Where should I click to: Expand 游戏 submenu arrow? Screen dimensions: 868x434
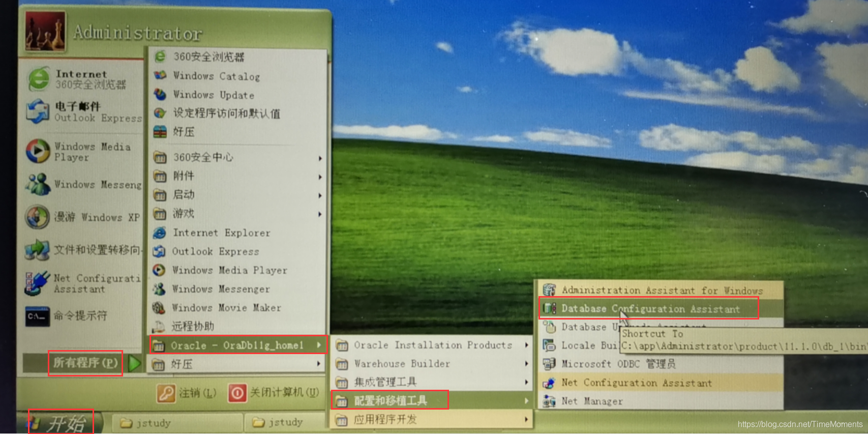point(320,214)
